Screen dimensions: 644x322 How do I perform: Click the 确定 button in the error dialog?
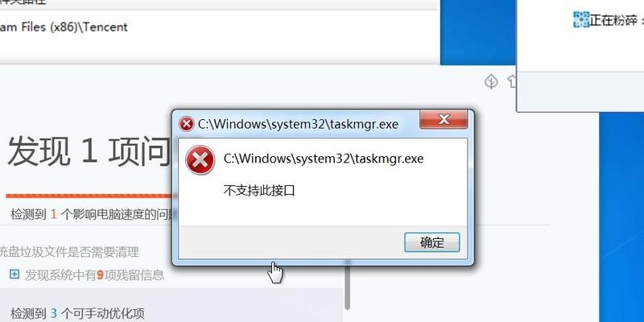click(x=431, y=242)
